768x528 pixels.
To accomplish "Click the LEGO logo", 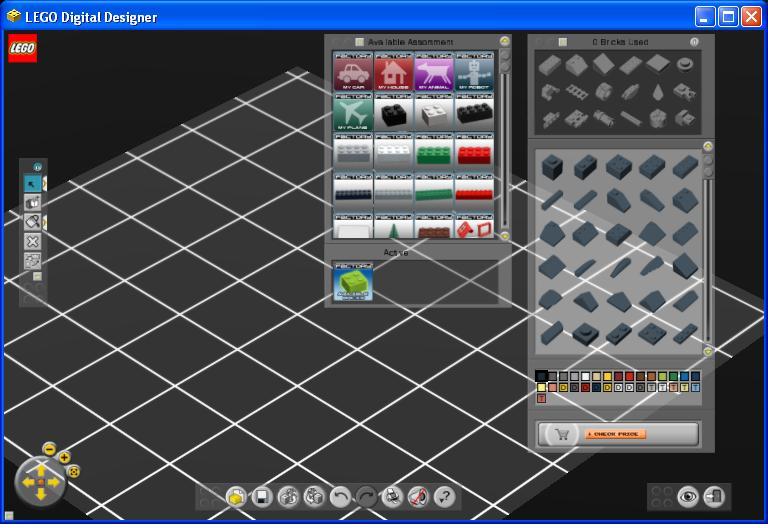I will point(22,48).
